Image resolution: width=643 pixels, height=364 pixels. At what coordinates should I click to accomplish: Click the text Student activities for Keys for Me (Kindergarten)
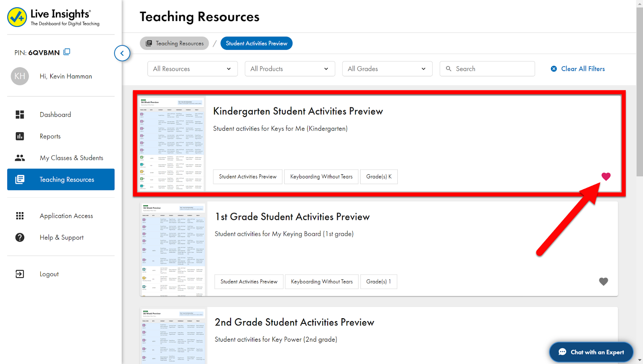[x=281, y=129]
